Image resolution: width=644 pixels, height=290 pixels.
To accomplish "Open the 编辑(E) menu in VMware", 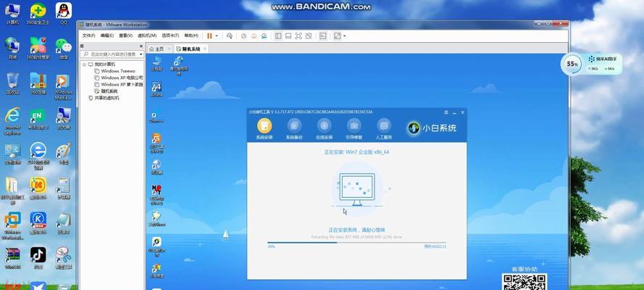I will click(106, 36).
